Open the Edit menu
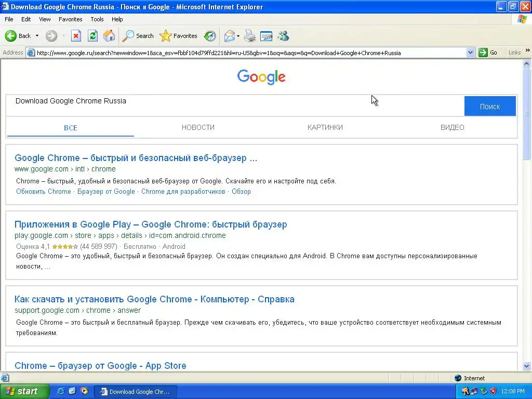532x399 pixels. point(26,19)
